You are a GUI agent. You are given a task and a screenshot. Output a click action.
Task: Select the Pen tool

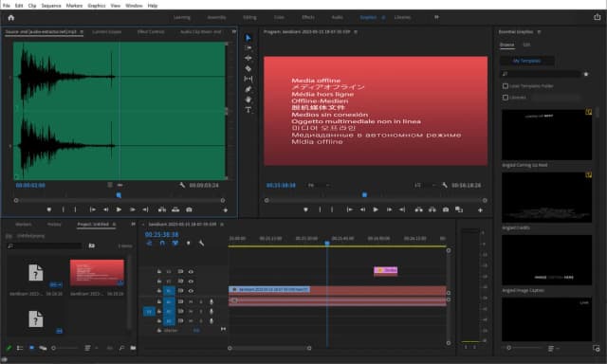tap(248, 89)
